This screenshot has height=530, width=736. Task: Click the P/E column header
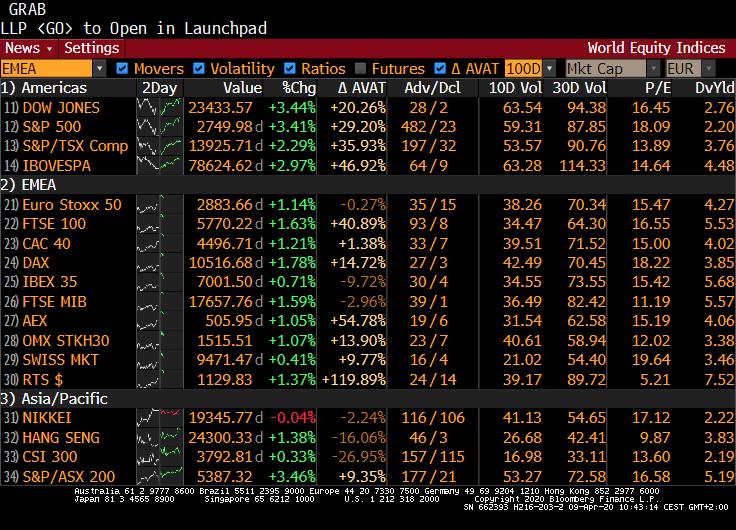(x=658, y=88)
